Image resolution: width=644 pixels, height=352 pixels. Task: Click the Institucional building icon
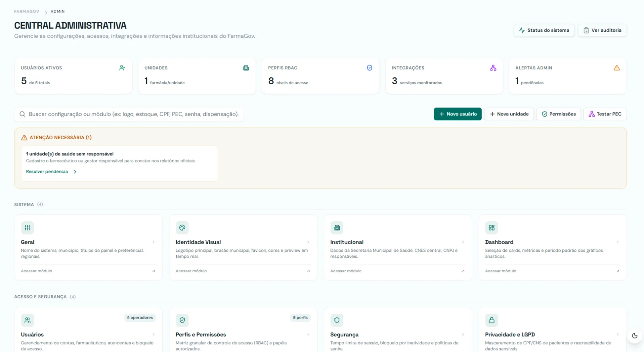coord(337,228)
